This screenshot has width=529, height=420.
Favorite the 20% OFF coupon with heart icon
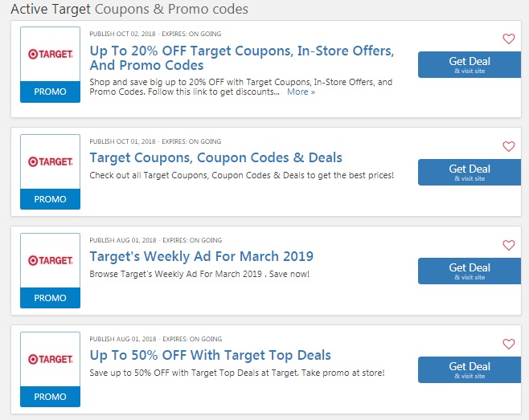(x=508, y=39)
